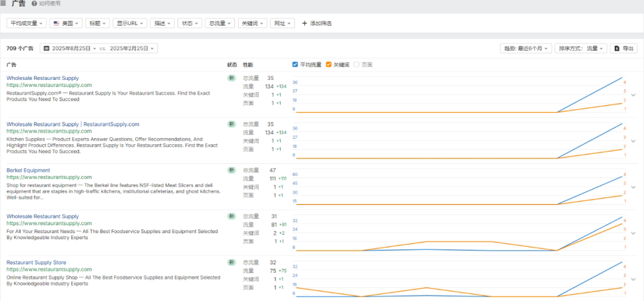Screen dimensions: 644x301
Task: Uncheck the 平均流量 checkbox
Action: coord(295,64)
